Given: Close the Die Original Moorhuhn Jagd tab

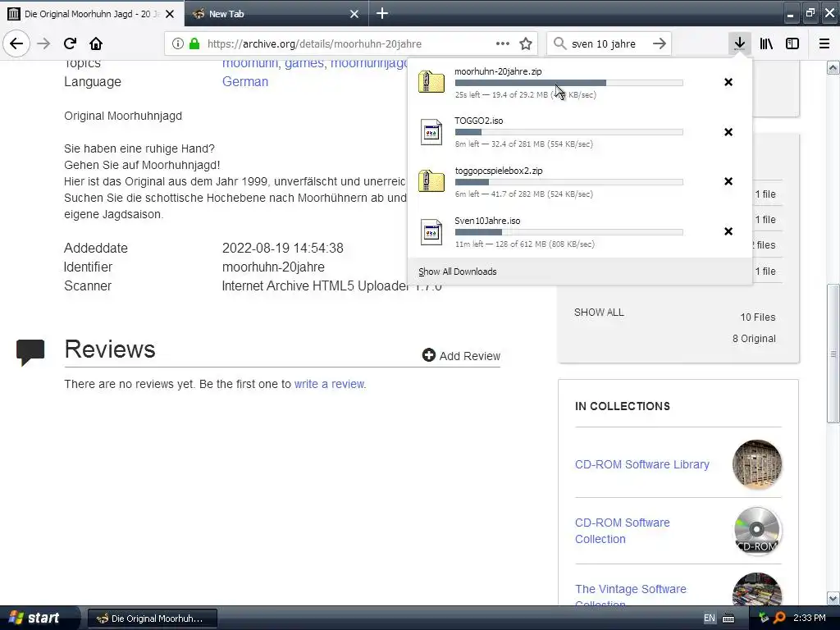Looking at the screenshot, I should coord(170,14).
